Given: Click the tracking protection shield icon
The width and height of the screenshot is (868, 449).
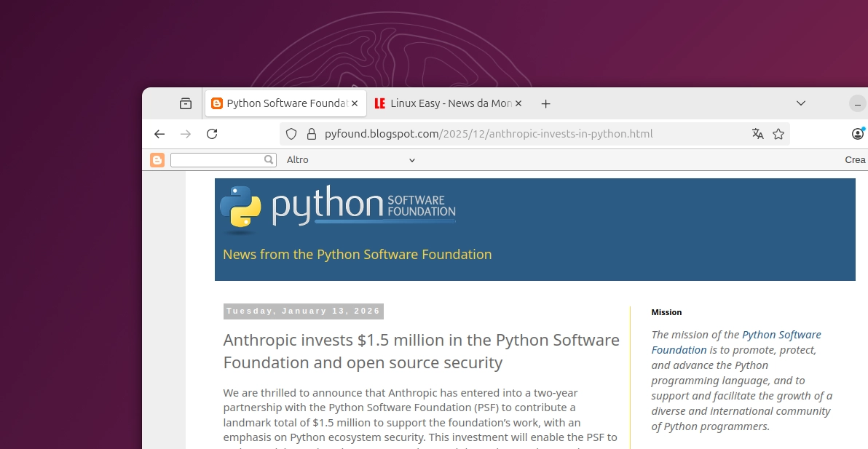Looking at the screenshot, I should click(291, 134).
